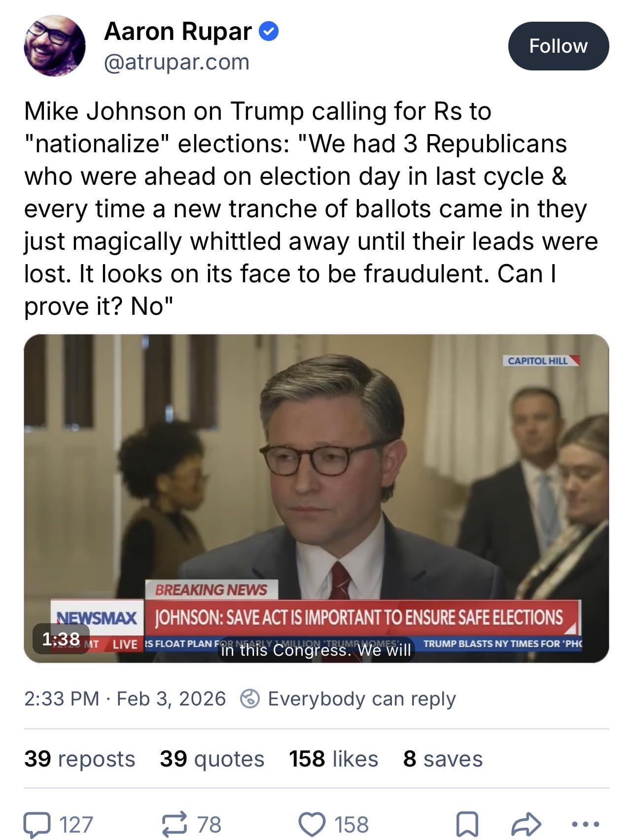The height and width of the screenshot is (840, 633).
Task: Click the blue verified badge
Action: click(x=269, y=32)
